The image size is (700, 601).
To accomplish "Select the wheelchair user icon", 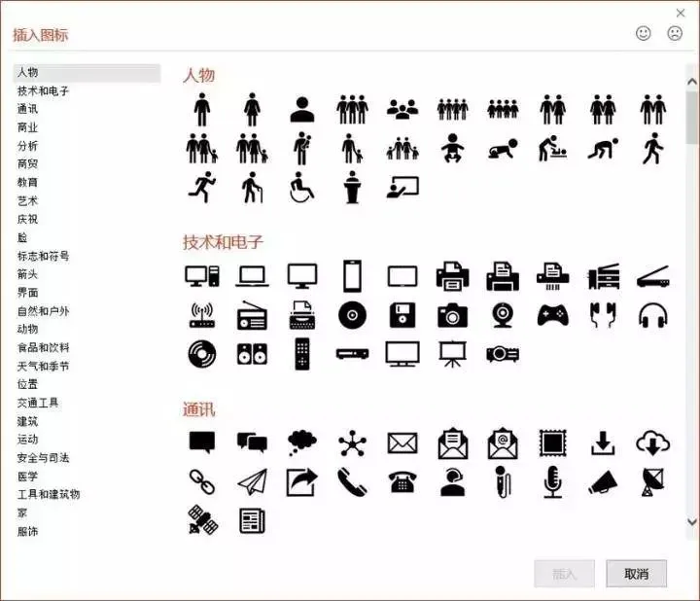I will click(x=302, y=187).
